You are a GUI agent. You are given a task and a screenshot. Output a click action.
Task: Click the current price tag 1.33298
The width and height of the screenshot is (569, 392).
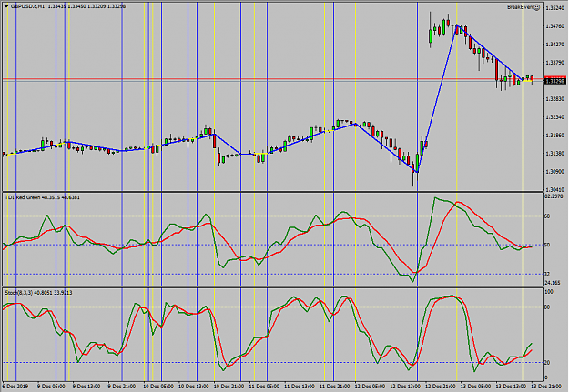(555, 81)
